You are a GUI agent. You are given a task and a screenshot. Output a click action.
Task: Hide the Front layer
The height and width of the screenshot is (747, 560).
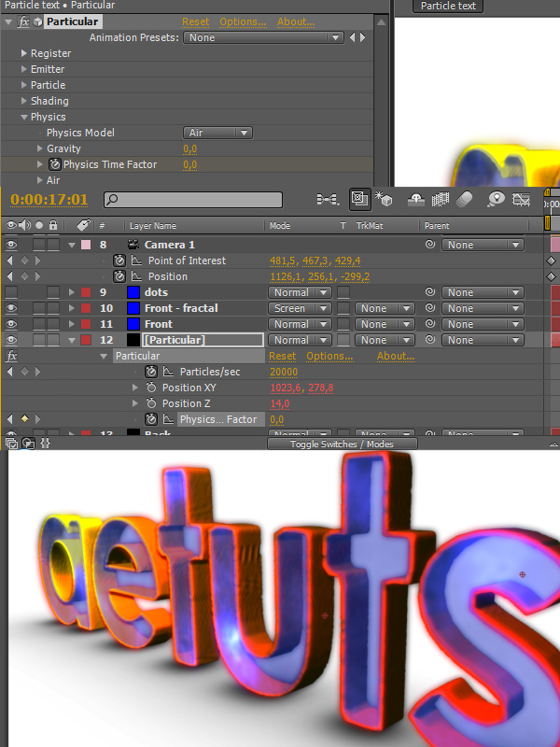[x=11, y=324]
